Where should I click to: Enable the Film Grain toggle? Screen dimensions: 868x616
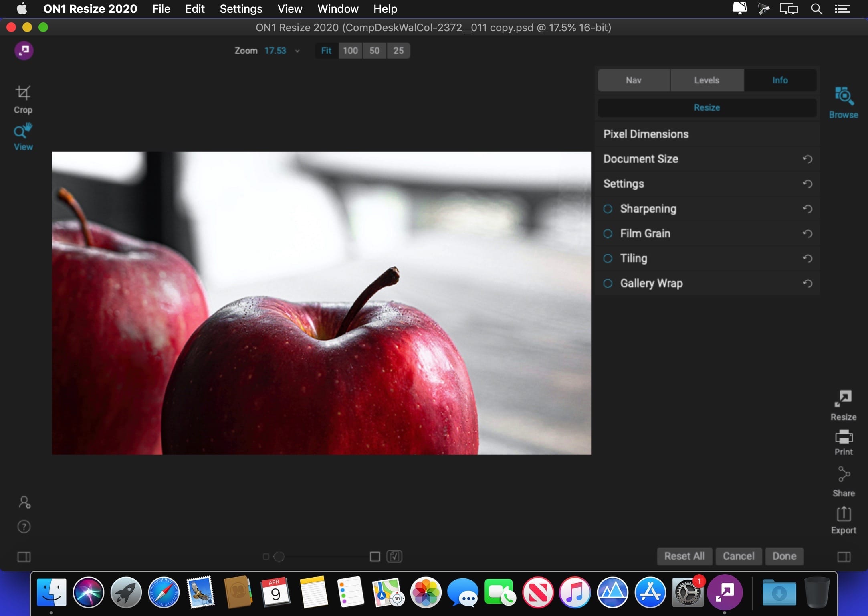[x=608, y=233]
